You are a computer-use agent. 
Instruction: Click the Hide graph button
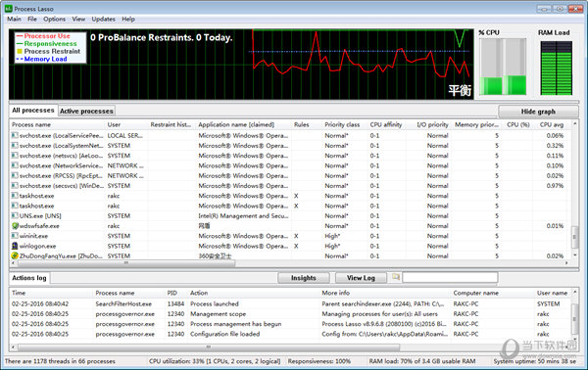click(538, 112)
